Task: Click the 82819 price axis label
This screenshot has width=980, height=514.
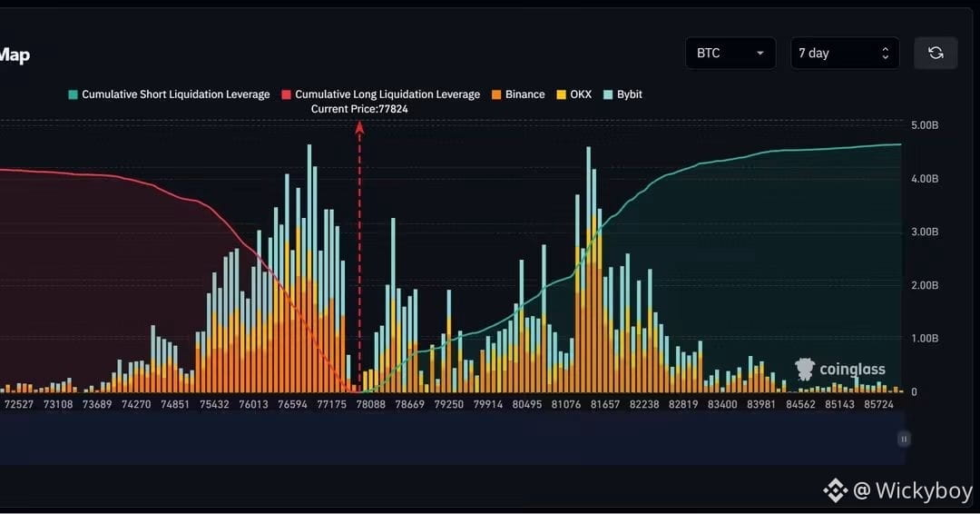Action: click(x=683, y=405)
